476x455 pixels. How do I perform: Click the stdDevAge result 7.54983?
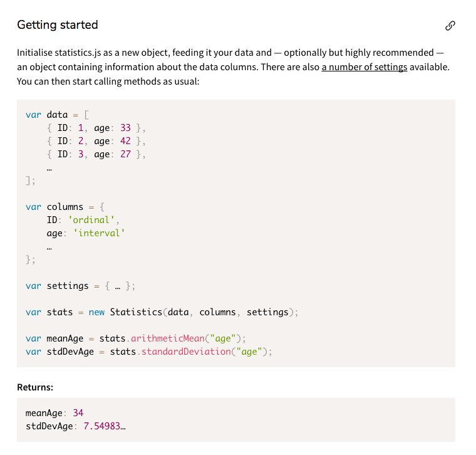[105, 426]
